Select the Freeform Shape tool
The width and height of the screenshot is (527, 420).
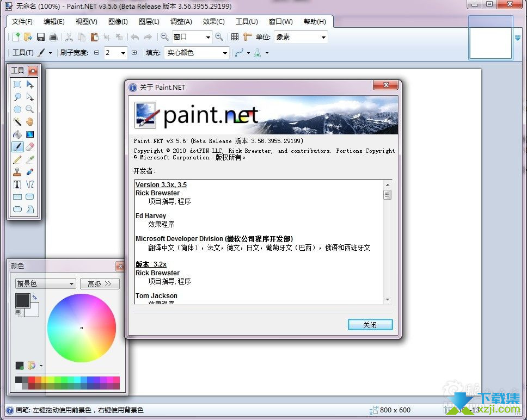point(30,209)
